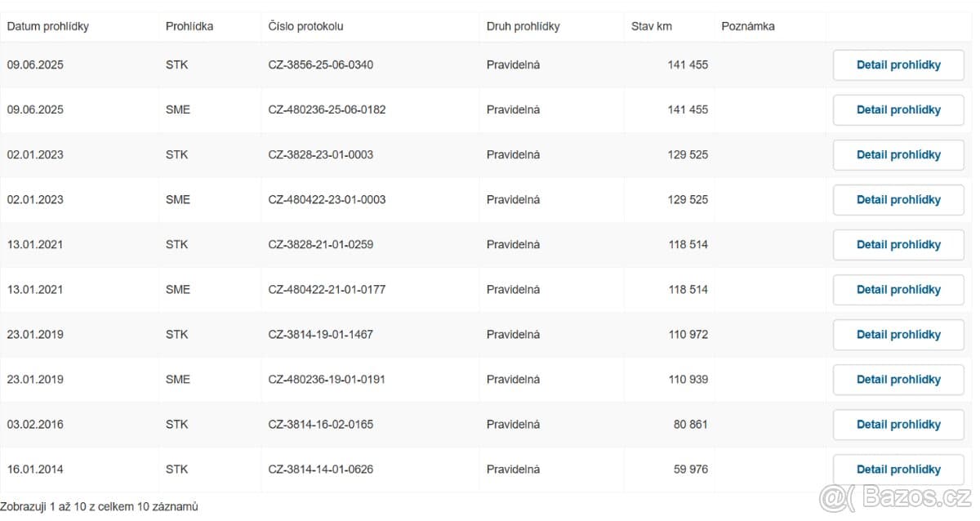Open Detail prohlídky for protocol CZ-3856-25-06-0340

pos(898,65)
